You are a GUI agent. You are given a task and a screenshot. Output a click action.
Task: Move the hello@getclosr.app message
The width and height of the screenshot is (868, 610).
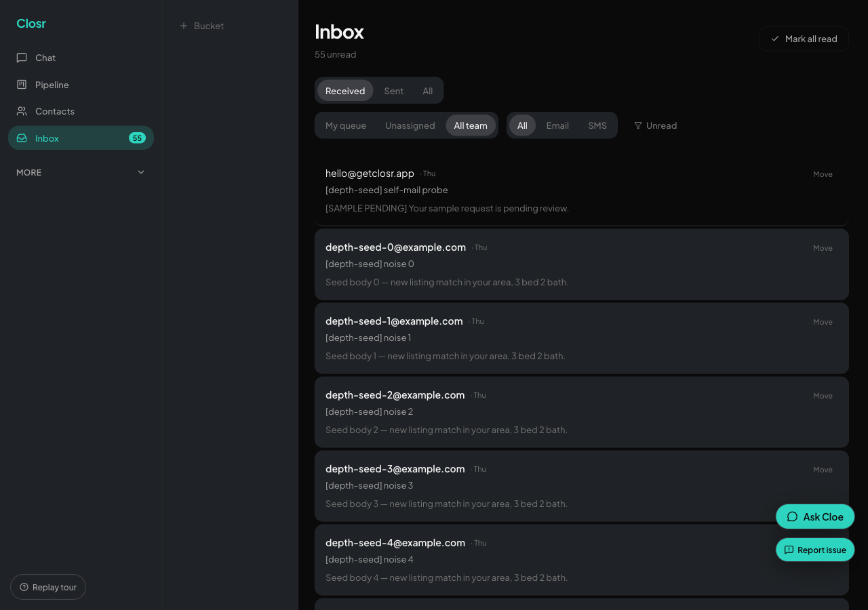tap(823, 174)
